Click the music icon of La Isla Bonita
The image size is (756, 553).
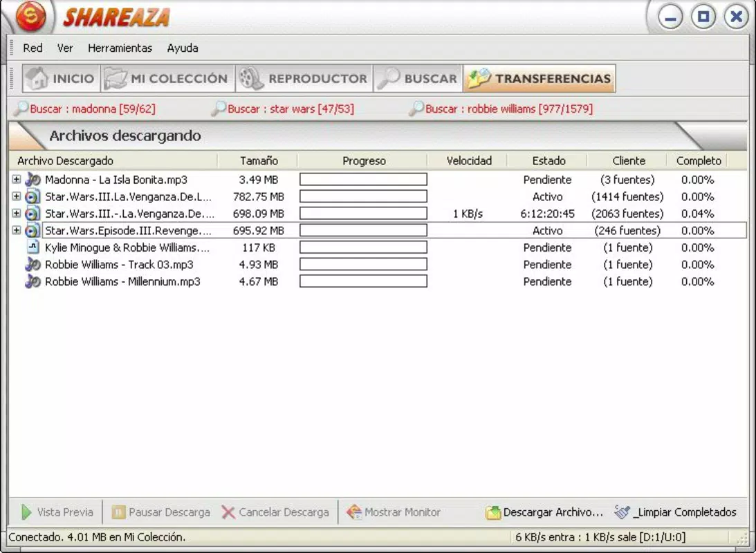point(33,180)
